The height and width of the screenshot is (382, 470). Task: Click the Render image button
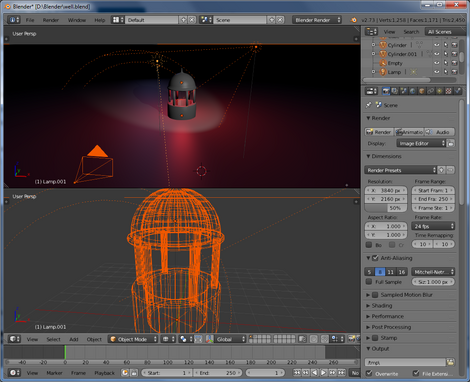click(379, 132)
